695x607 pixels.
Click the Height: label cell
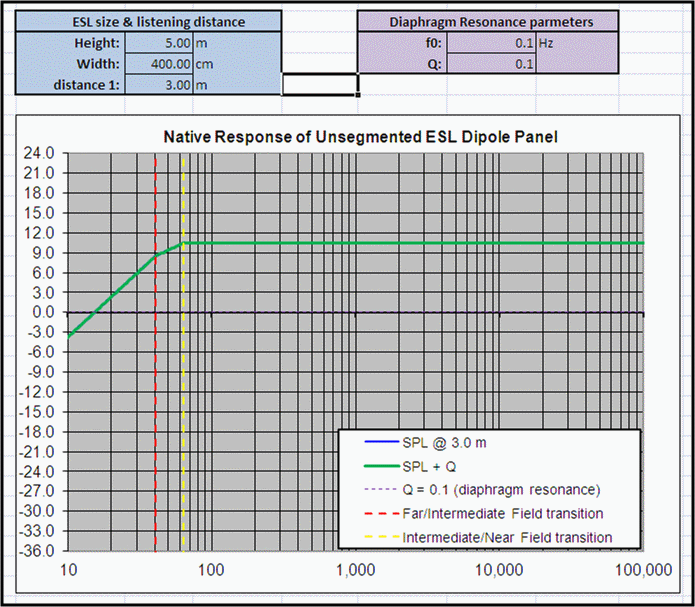[70, 43]
